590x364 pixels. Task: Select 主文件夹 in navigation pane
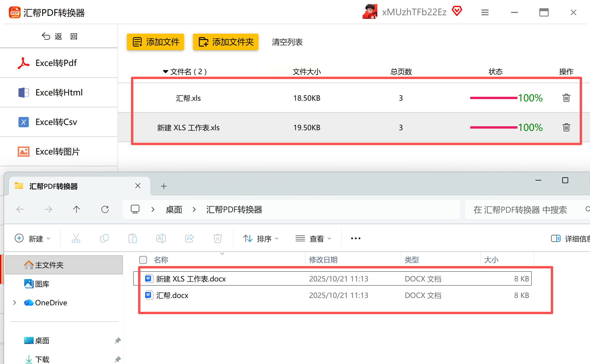(49, 265)
